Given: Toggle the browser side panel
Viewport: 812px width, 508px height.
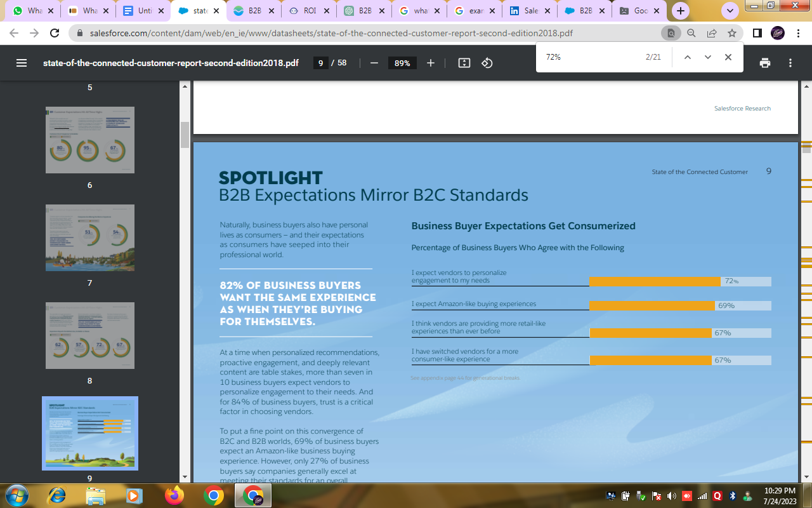Looking at the screenshot, I should click(x=757, y=33).
